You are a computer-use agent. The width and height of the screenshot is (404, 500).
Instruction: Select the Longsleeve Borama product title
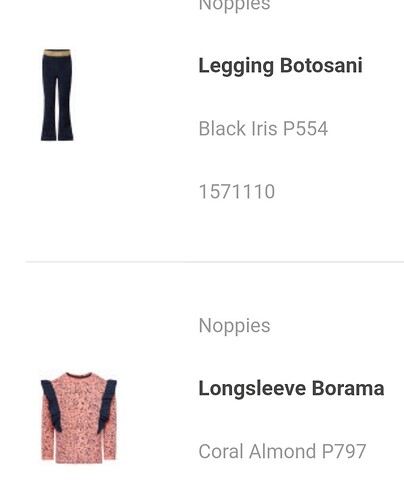click(291, 389)
